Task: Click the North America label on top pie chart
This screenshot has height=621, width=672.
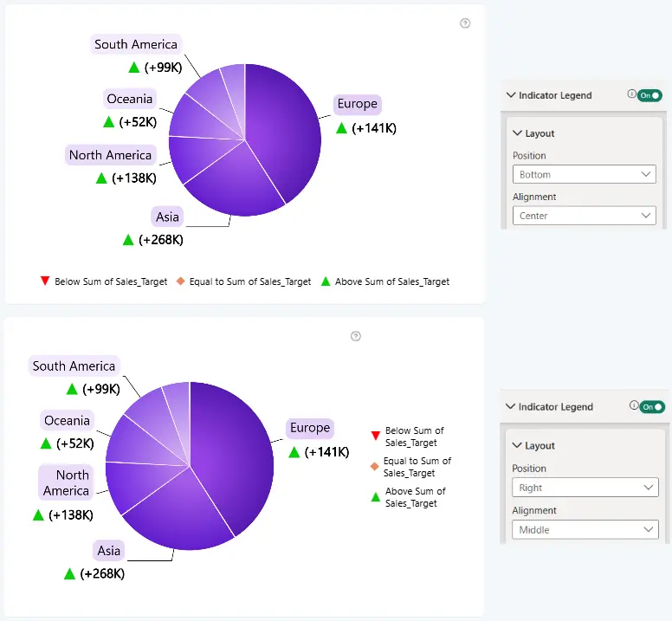Action: tap(111, 155)
